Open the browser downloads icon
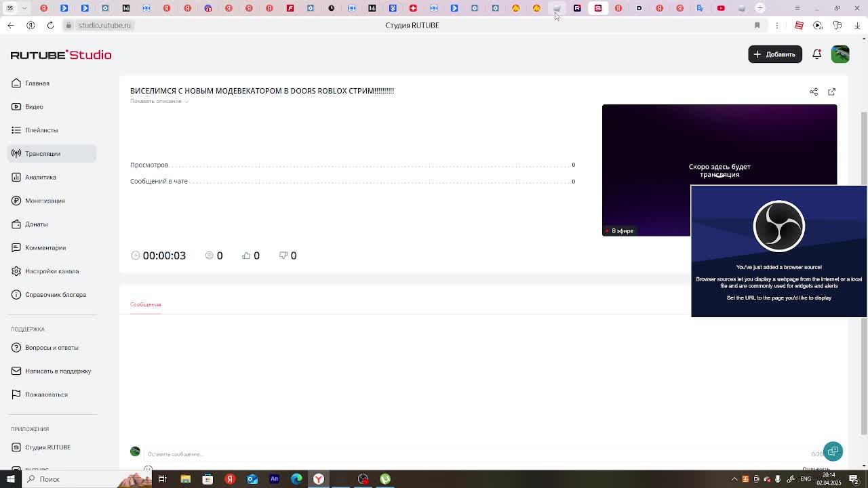Screen dimensions: 868x488 point(857,25)
